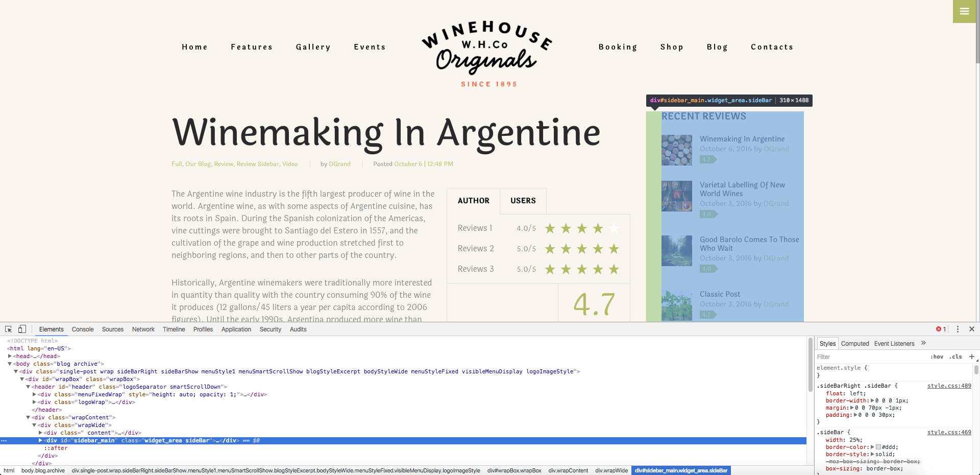
Task: Open the hamburger menu in green corner
Action: tap(964, 11)
